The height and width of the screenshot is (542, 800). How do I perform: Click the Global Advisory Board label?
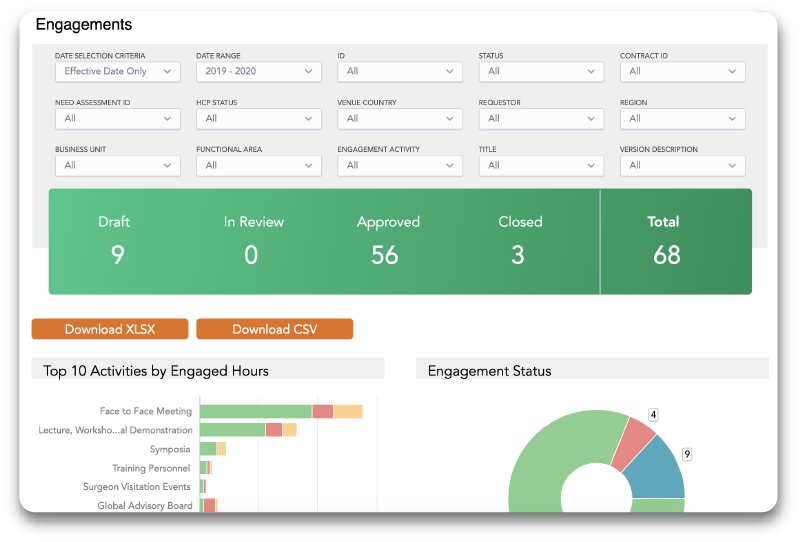pyautogui.click(x=145, y=506)
